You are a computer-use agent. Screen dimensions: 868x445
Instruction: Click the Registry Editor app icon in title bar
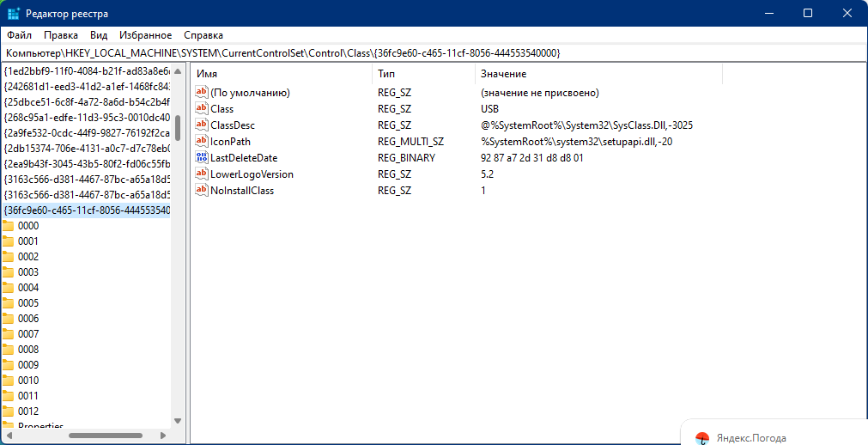[14, 14]
